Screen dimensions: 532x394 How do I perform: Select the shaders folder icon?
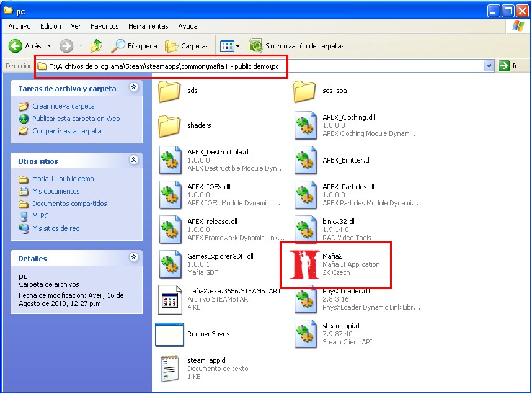click(x=169, y=126)
